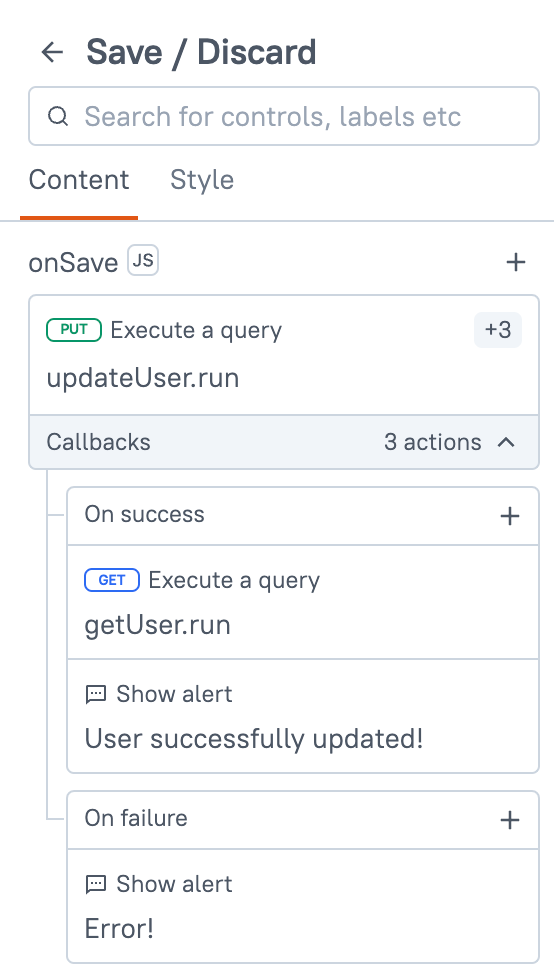Toggle the JS button next to onSave
554x972 pixels.
[143, 260]
